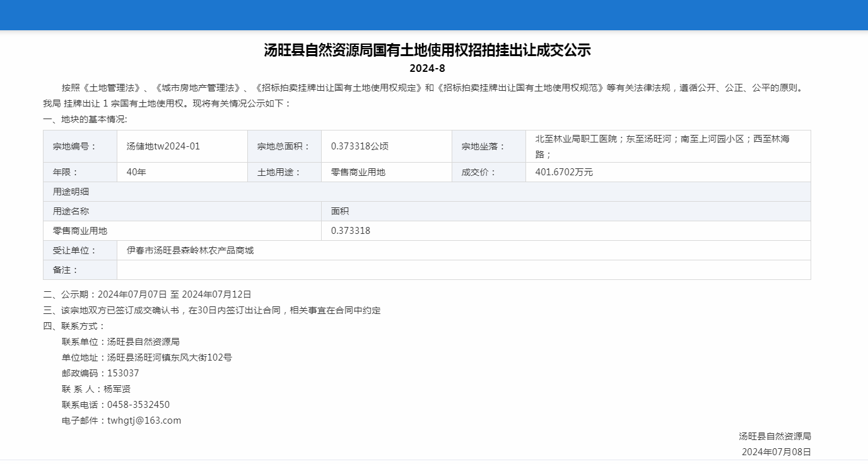Viewport: 868px width, 464px height.
Task: Select the contact person 杨军贤
Action: (117, 389)
